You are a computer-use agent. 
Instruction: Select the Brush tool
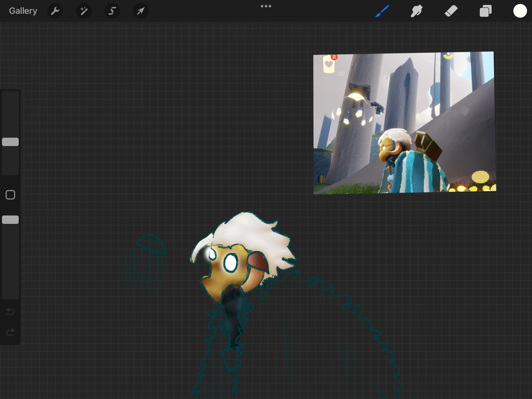point(382,11)
